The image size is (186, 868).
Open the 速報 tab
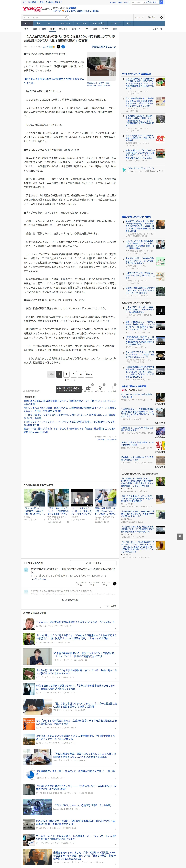38,24
